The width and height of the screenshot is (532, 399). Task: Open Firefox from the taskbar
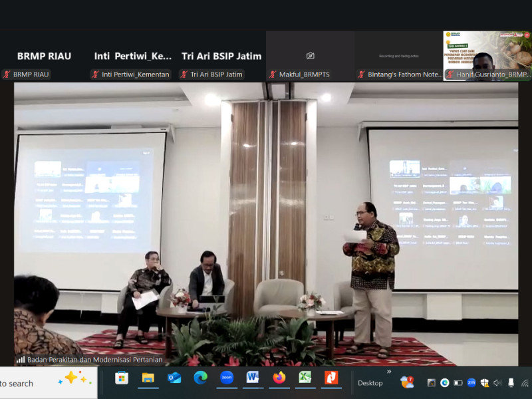[x=279, y=378]
